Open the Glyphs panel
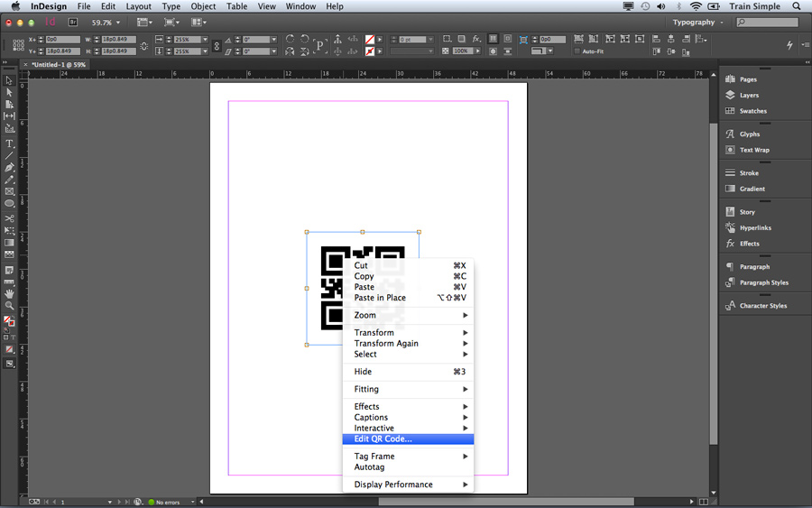Viewport: 812px width, 508px height. pyautogui.click(x=750, y=134)
